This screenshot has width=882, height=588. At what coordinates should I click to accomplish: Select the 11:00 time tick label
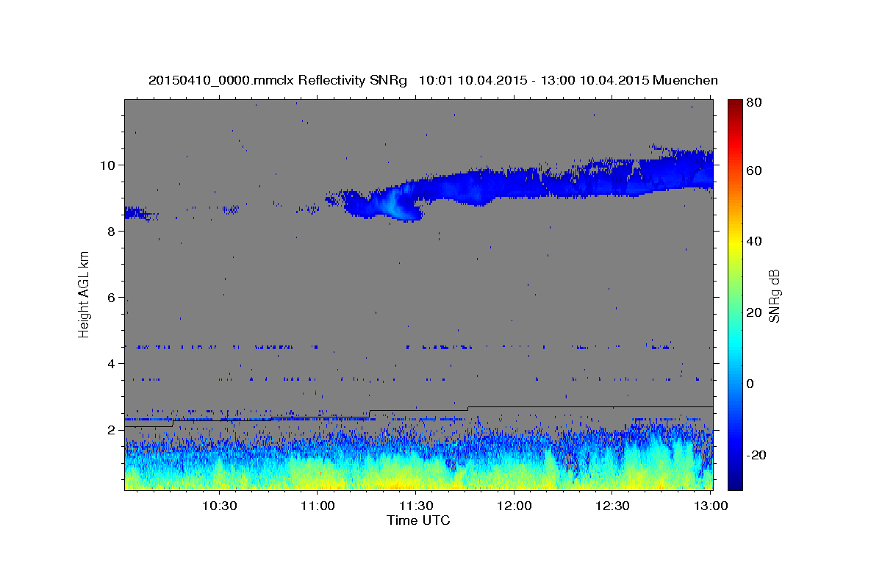pyautogui.click(x=318, y=506)
